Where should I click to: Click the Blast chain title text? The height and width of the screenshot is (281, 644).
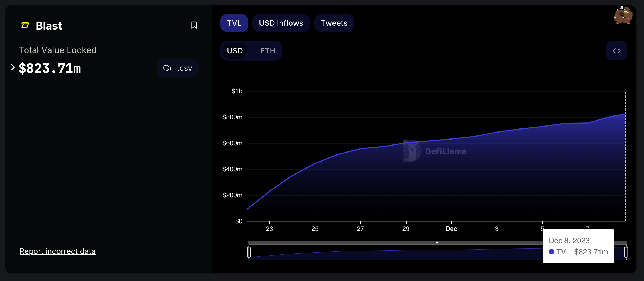coord(49,26)
